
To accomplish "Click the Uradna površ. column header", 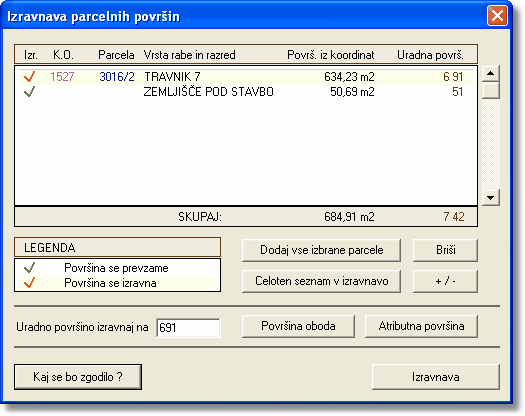I will (430, 55).
